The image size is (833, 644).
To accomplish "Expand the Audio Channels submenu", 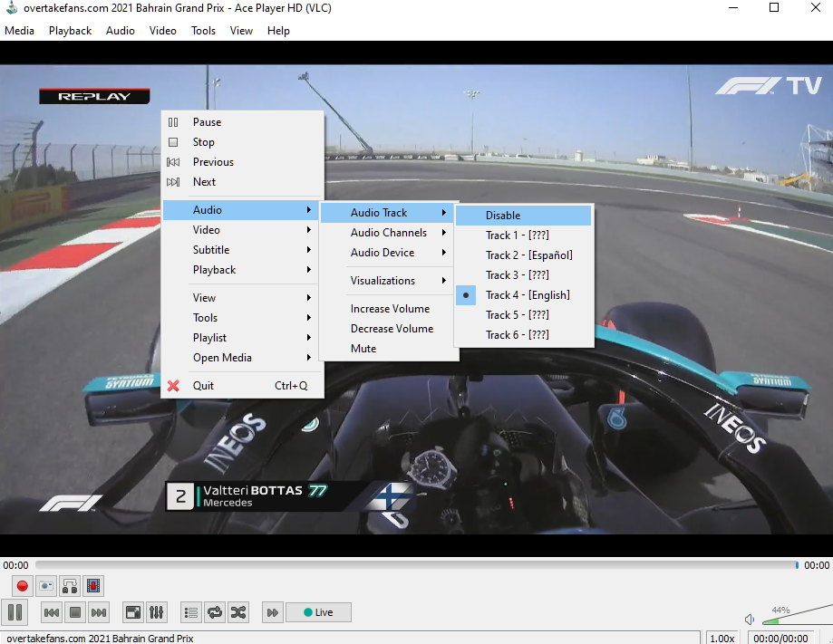I will click(x=387, y=233).
